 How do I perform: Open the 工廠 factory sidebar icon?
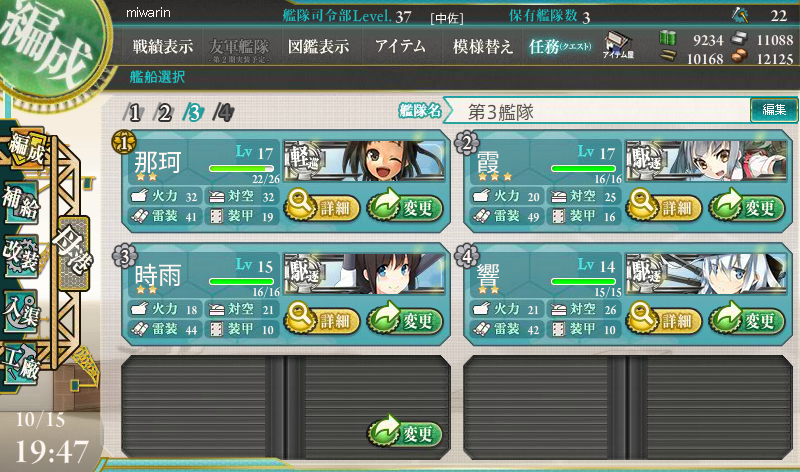(x=21, y=364)
